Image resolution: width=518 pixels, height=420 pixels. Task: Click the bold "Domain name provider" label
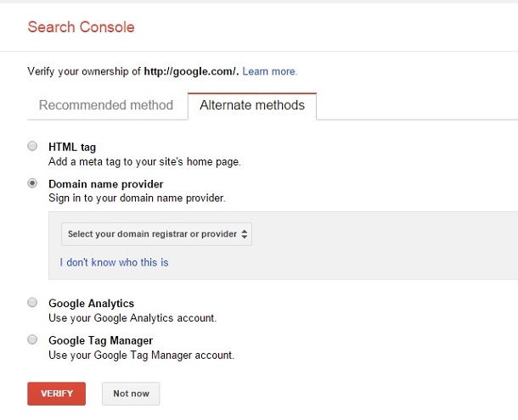click(x=105, y=183)
